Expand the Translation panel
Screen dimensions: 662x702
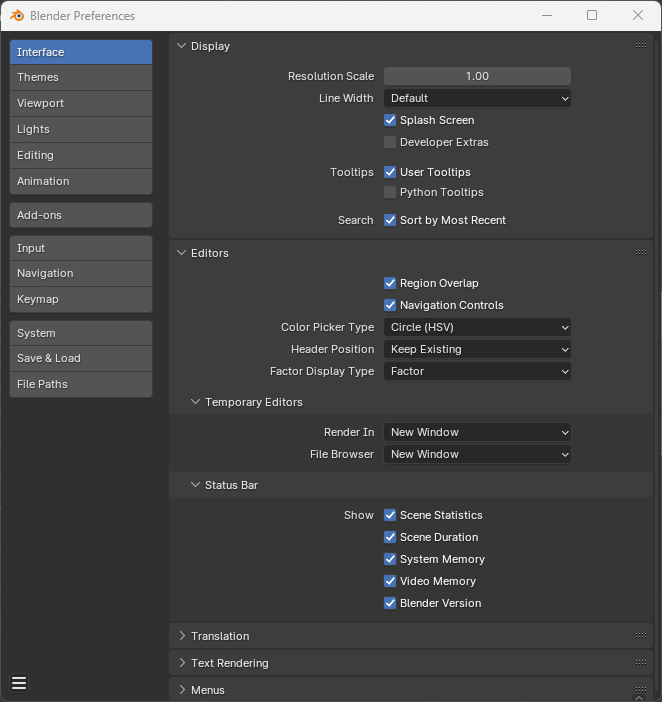[x=182, y=636]
